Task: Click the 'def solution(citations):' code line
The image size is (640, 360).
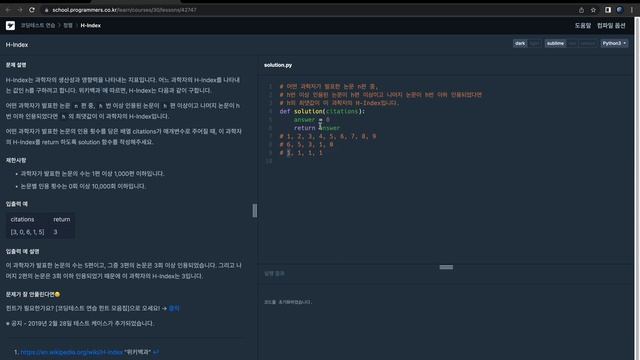Action: (322, 111)
